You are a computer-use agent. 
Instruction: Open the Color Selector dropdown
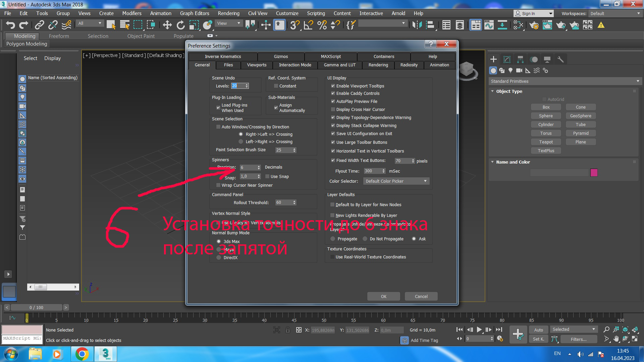click(396, 181)
